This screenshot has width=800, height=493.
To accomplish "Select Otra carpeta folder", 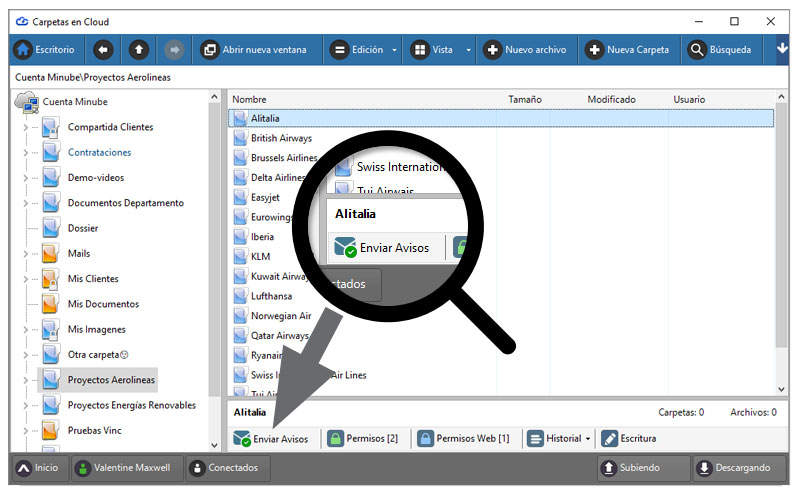I will [97, 354].
